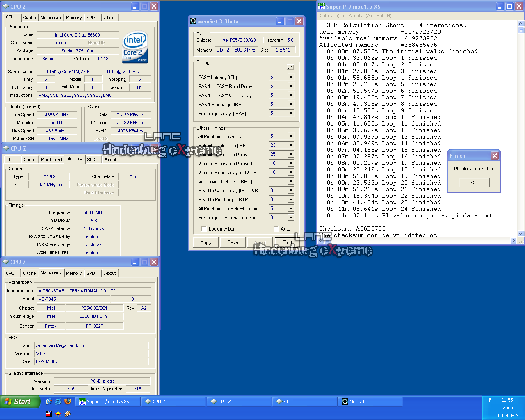Open the Refresh Cycle Time (tRFC) dropdown
This screenshot has width=525, height=420.
point(291,145)
